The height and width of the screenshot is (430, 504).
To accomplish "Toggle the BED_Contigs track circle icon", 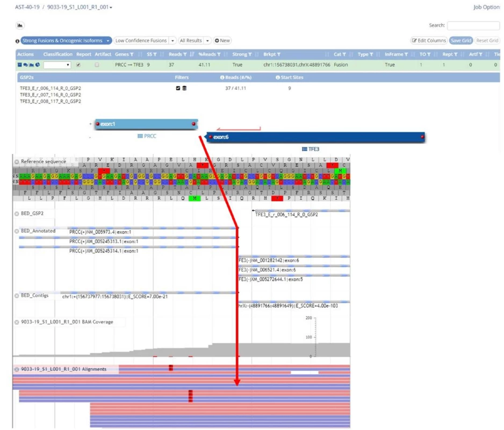I will (17, 296).
